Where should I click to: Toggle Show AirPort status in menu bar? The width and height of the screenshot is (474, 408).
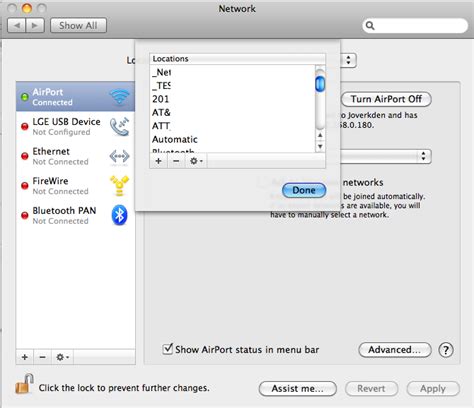(167, 349)
